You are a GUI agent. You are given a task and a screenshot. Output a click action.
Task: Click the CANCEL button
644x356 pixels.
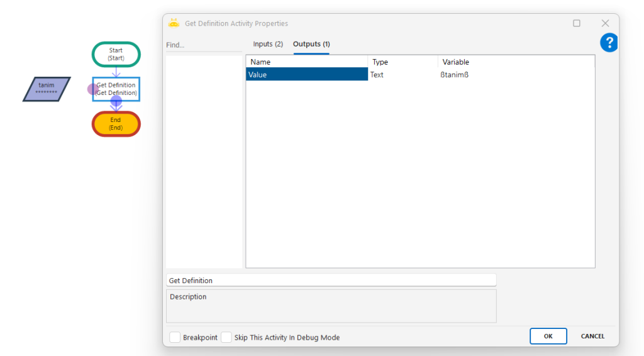click(x=592, y=337)
